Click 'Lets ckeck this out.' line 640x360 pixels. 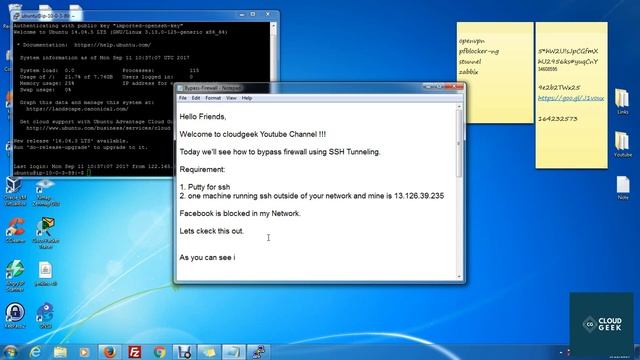[212, 231]
